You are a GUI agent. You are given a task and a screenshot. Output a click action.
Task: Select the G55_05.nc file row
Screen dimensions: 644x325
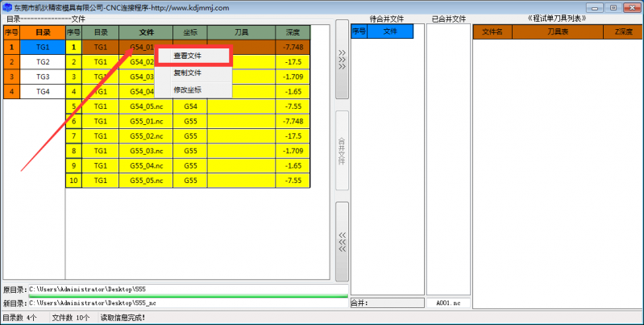[x=146, y=181]
